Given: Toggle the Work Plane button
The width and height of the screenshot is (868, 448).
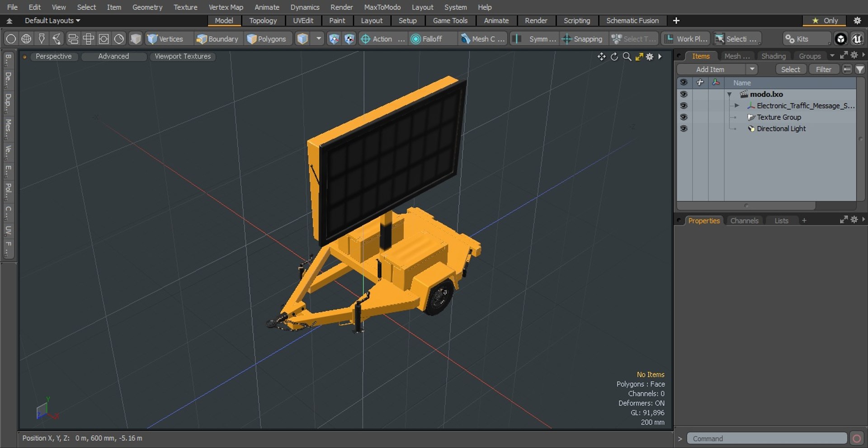Looking at the screenshot, I should pos(686,39).
